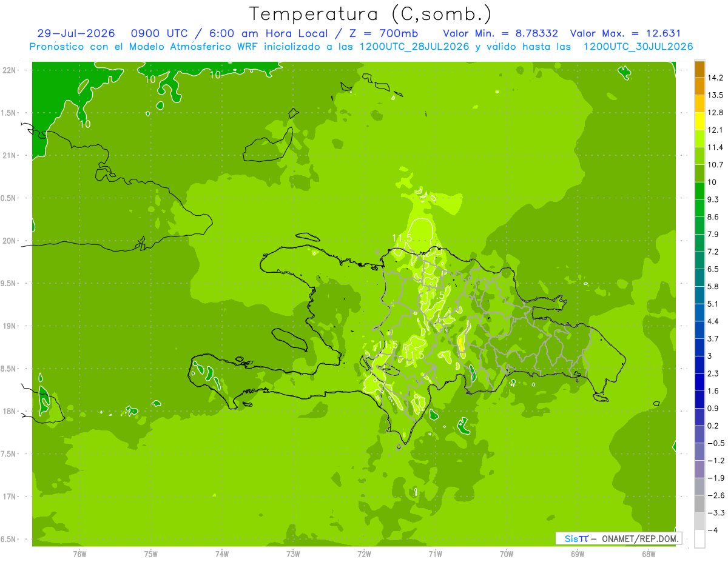Click the legend value "14.2"
The image size is (728, 562).
pyautogui.click(x=716, y=78)
